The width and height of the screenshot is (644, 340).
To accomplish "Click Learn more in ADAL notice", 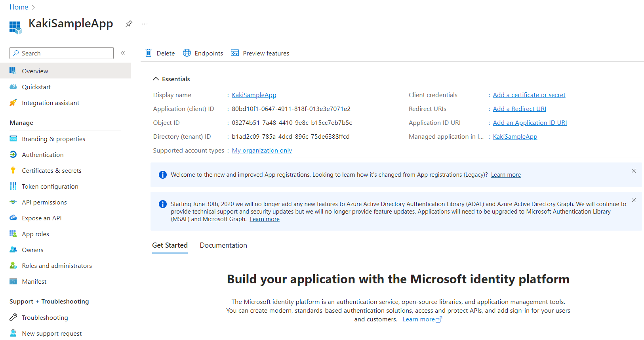I will [265, 219].
